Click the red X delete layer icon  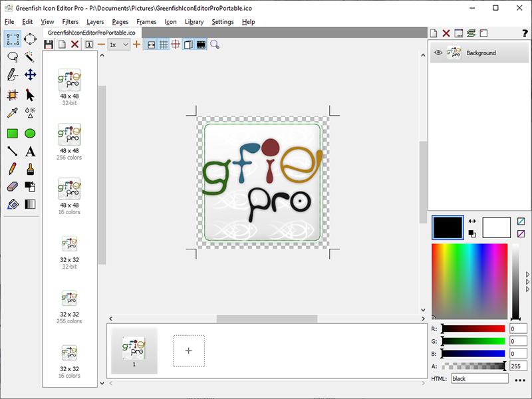(446, 33)
